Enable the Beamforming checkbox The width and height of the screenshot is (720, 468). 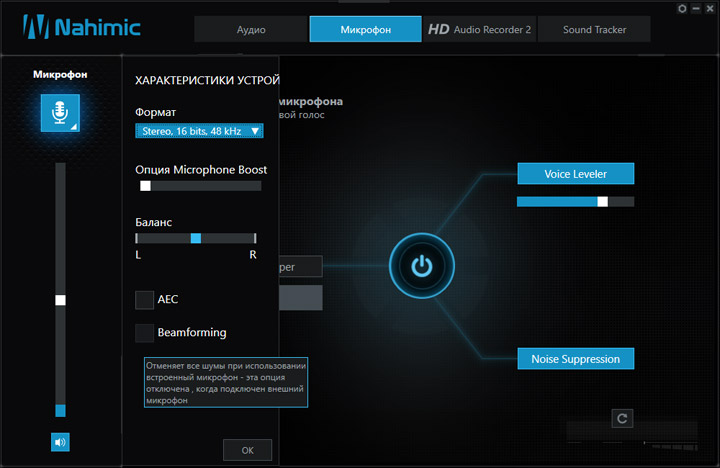coord(144,333)
